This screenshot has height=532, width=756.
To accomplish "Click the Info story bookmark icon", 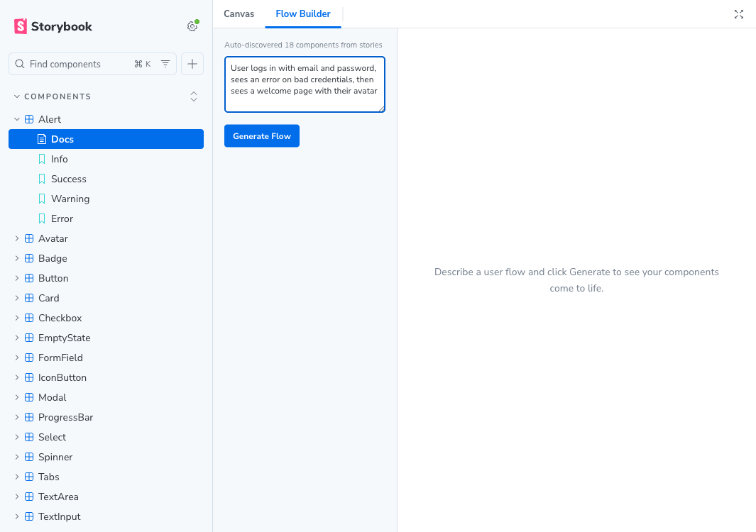I will tap(42, 159).
